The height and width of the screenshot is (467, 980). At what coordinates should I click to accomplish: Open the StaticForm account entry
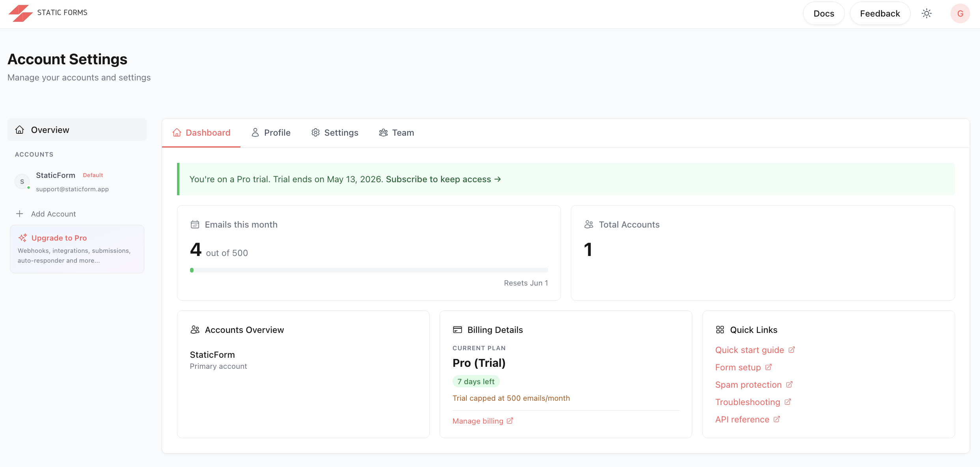pyautogui.click(x=77, y=182)
